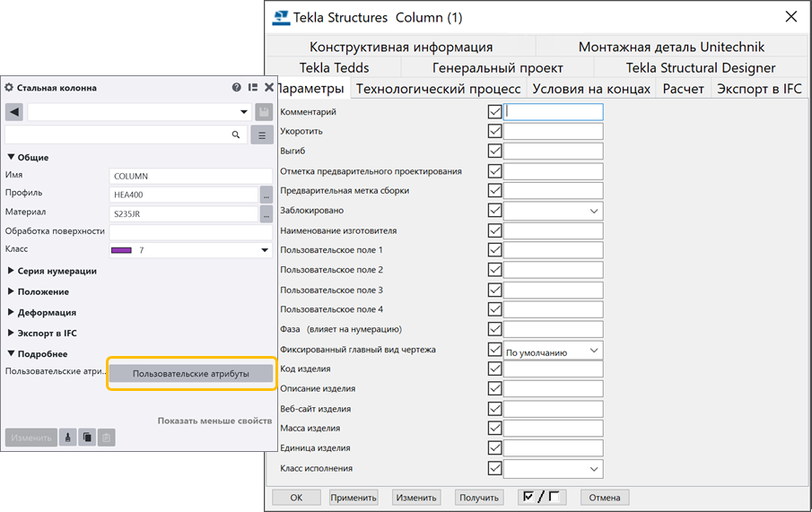
Task: Click the back arrow in the property pane
Action: tap(14, 112)
